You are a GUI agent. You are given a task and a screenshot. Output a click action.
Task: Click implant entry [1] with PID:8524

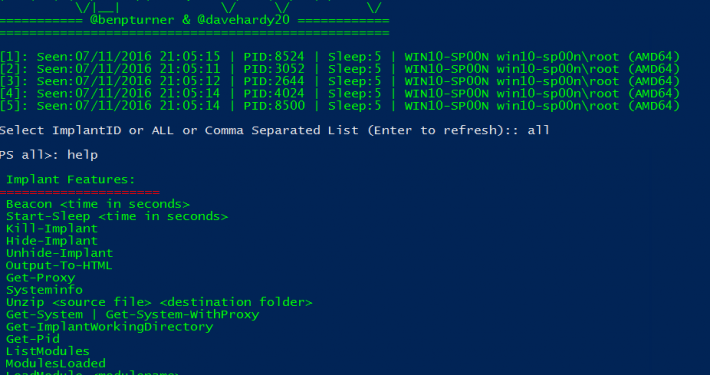(340, 57)
